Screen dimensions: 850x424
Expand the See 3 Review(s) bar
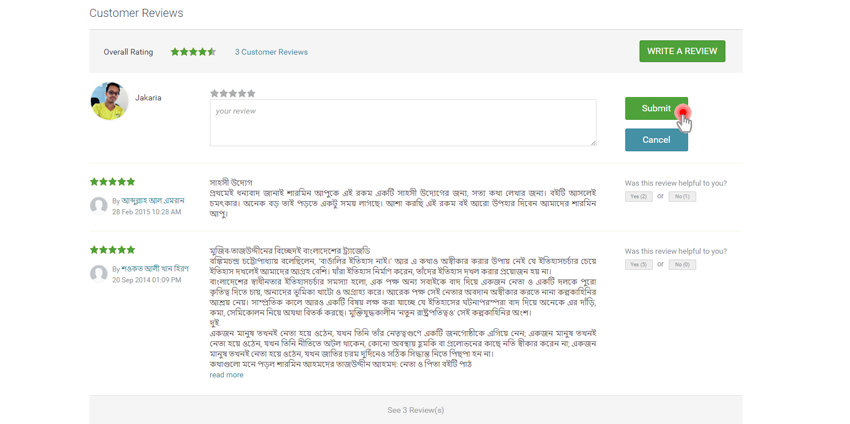(415, 410)
